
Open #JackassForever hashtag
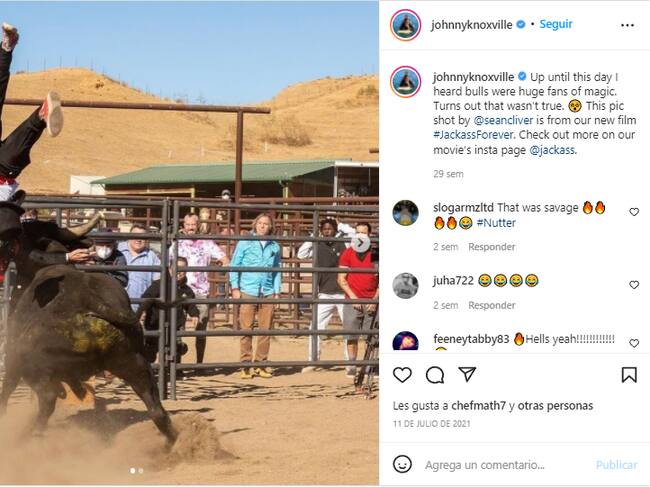[x=473, y=135]
